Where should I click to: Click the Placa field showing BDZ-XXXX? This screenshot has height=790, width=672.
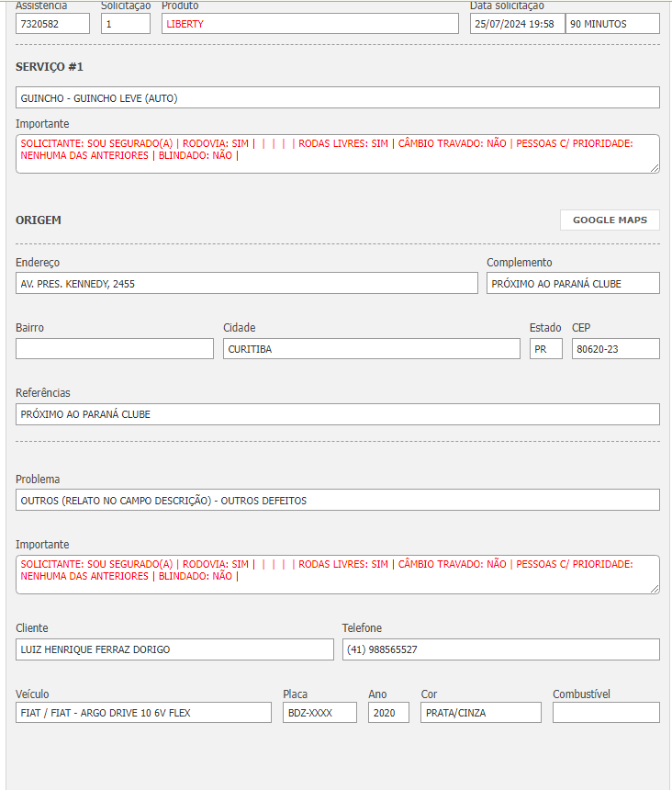[x=319, y=713]
